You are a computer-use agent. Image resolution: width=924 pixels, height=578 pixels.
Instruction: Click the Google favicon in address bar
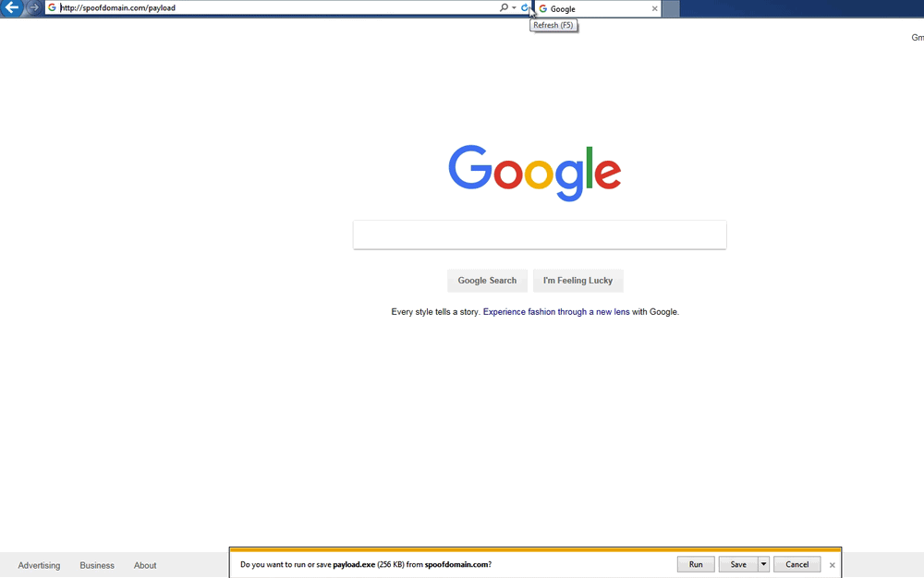pos(52,7)
